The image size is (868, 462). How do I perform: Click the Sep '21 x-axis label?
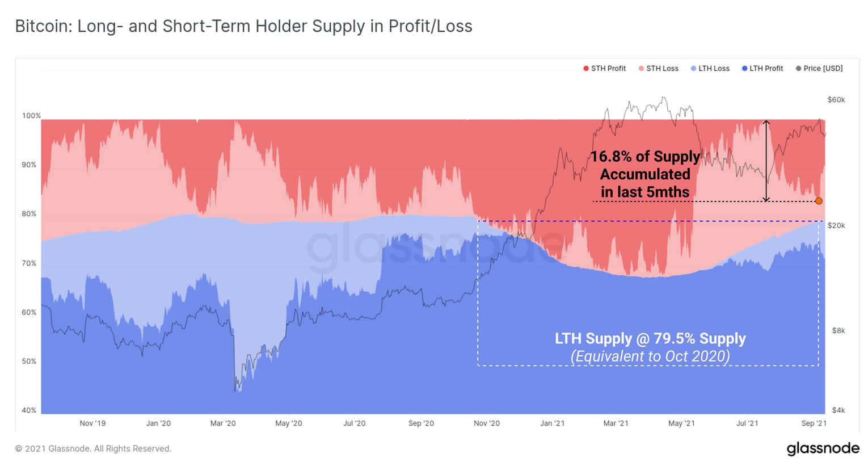[814, 423]
